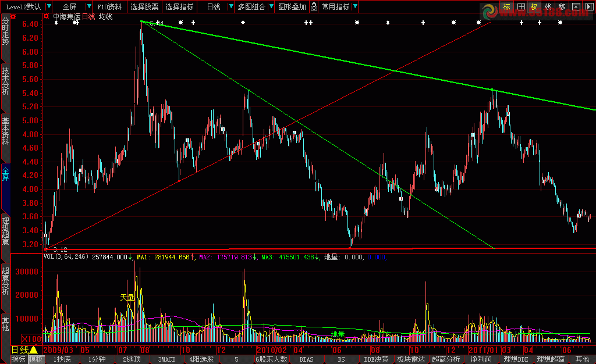Switch to the 指标 bottom tab
Screen dimensions: 596x364
[x=18, y=359]
